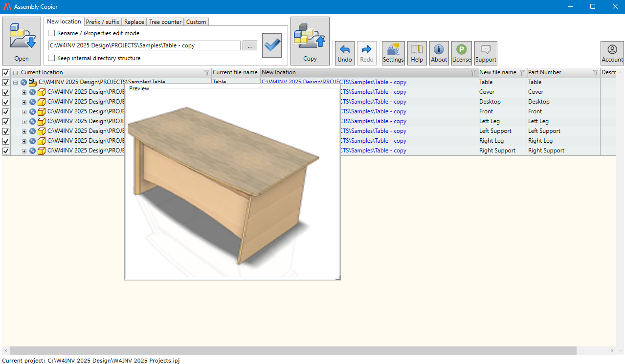The height and width of the screenshot is (364, 625).
Task: Select the 'Front' Part Number cell
Action: click(x=563, y=111)
